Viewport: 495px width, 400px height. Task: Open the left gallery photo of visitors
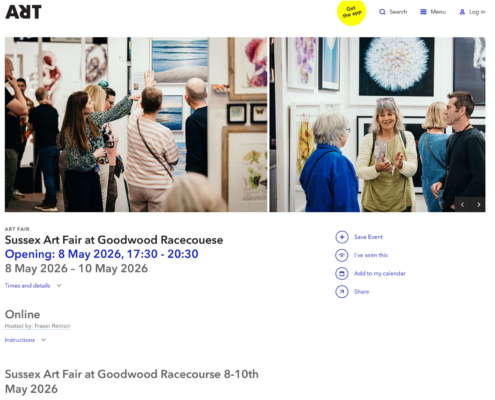pos(136,124)
